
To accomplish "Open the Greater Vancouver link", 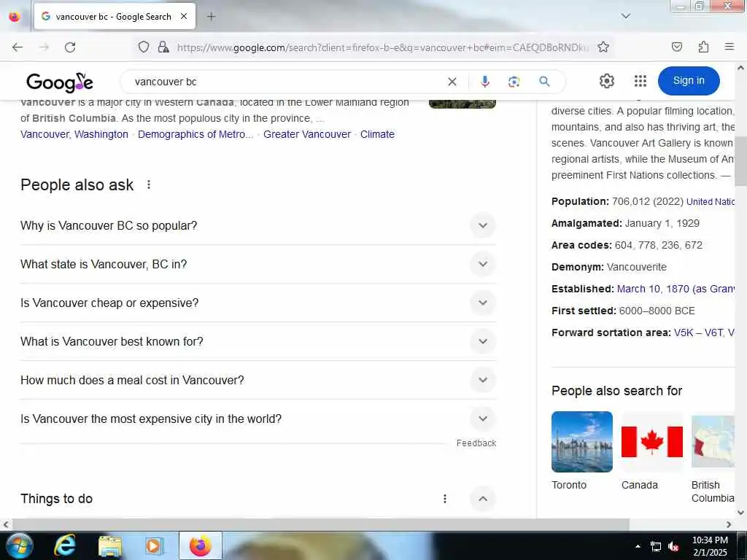I will (307, 134).
